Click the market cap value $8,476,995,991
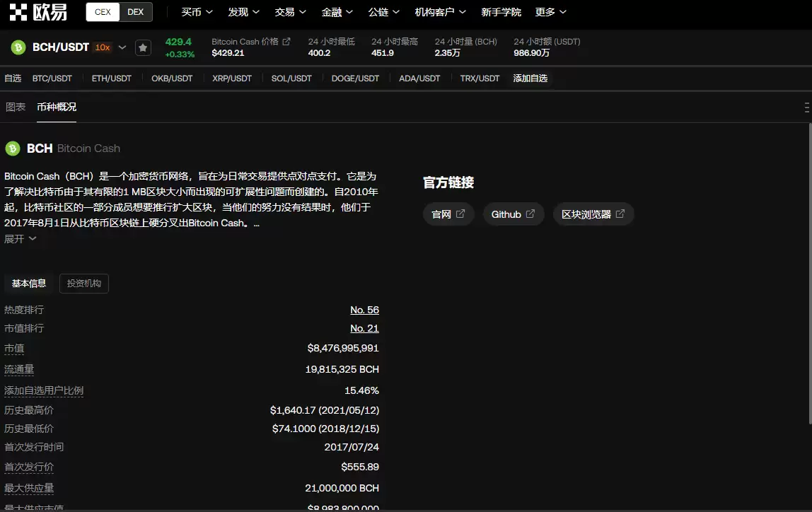812x512 pixels. 343,348
